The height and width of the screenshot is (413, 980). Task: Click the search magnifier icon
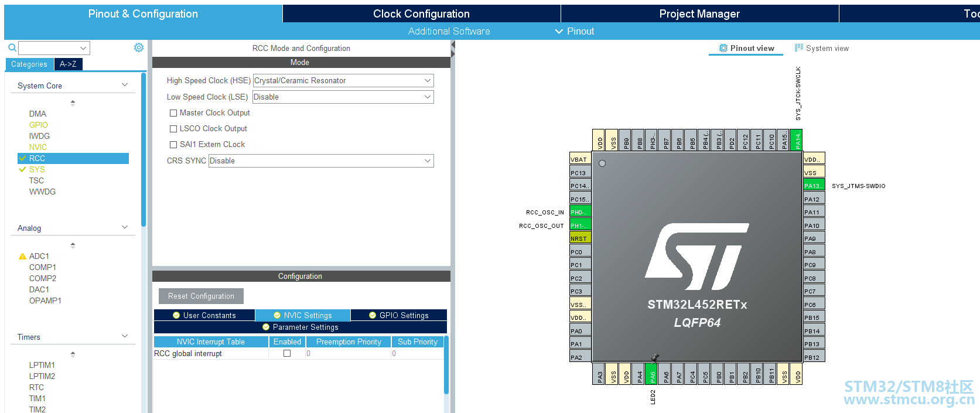click(12, 48)
